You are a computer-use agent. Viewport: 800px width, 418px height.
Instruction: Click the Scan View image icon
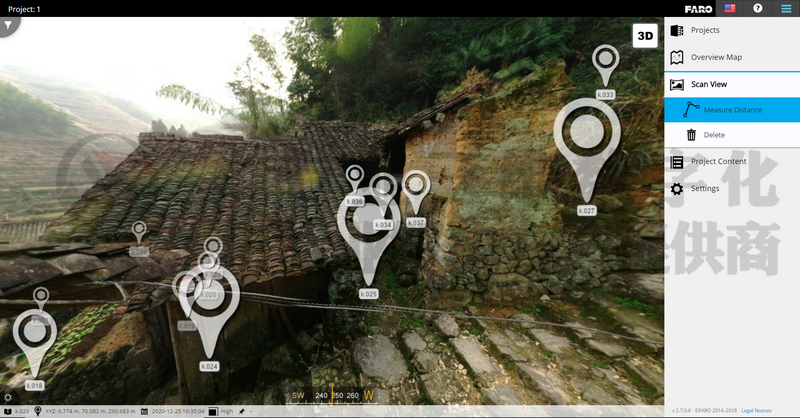pos(677,85)
